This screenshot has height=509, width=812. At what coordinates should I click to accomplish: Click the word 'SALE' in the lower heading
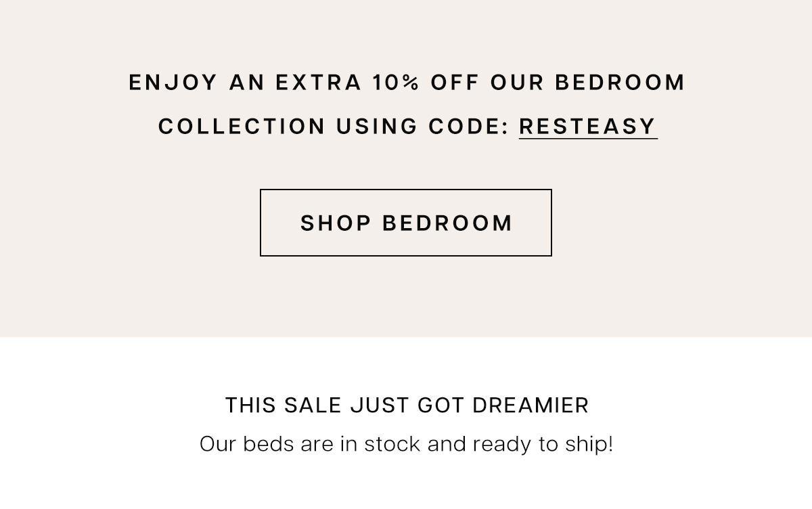pos(313,405)
